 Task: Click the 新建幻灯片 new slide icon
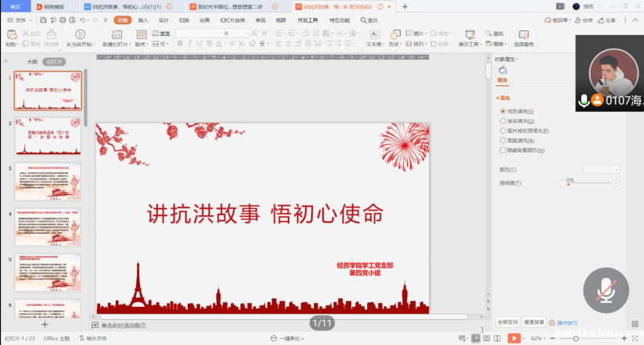coord(117,34)
